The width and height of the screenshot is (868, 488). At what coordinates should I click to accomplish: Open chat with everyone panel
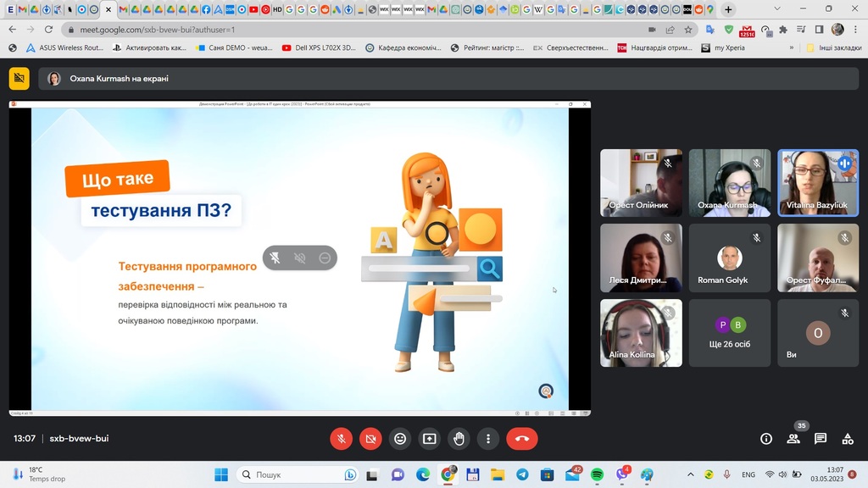[821, 439]
